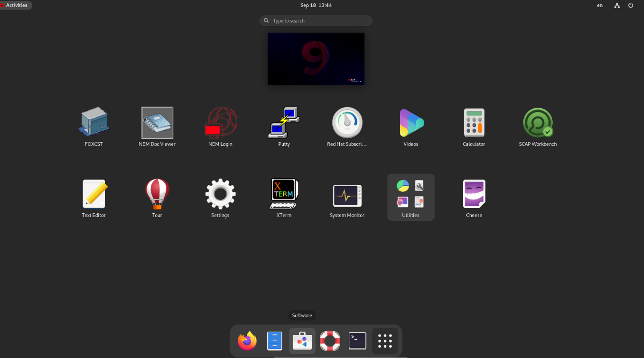Open the Text Editor

(93, 193)
